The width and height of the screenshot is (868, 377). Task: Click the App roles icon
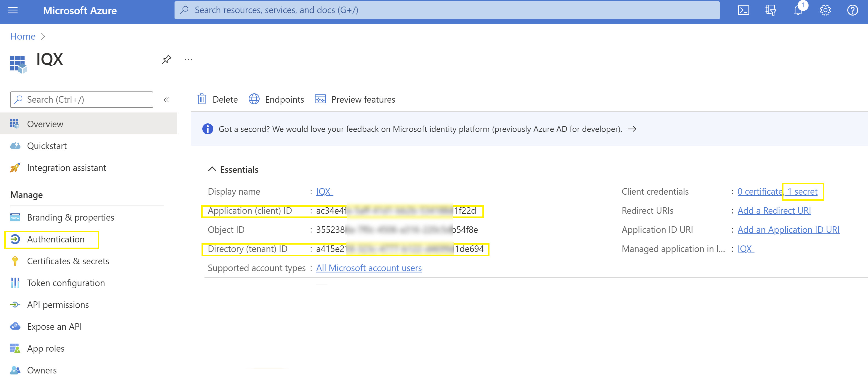(x=15, y=348)
